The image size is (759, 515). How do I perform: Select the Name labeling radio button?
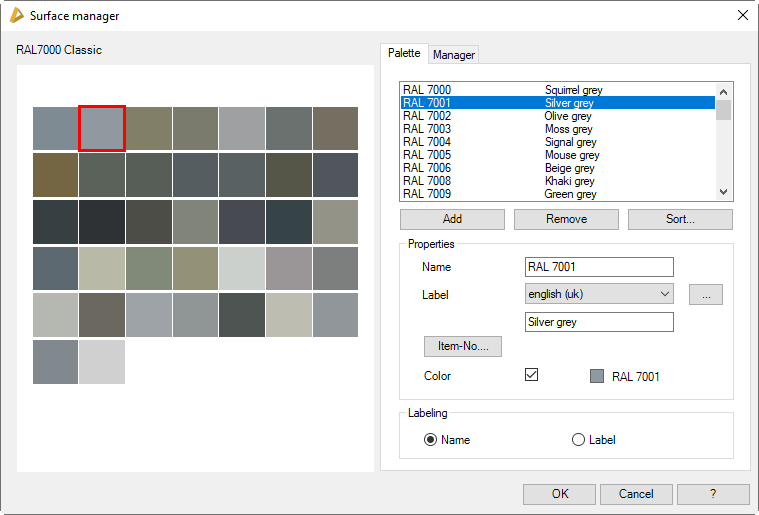point(431,440)
